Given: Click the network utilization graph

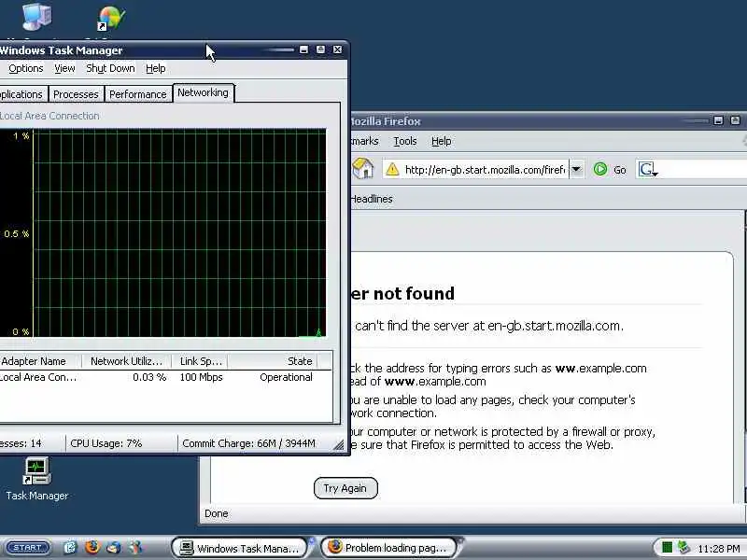Looking at the screenshot, I should coord(162,232).
